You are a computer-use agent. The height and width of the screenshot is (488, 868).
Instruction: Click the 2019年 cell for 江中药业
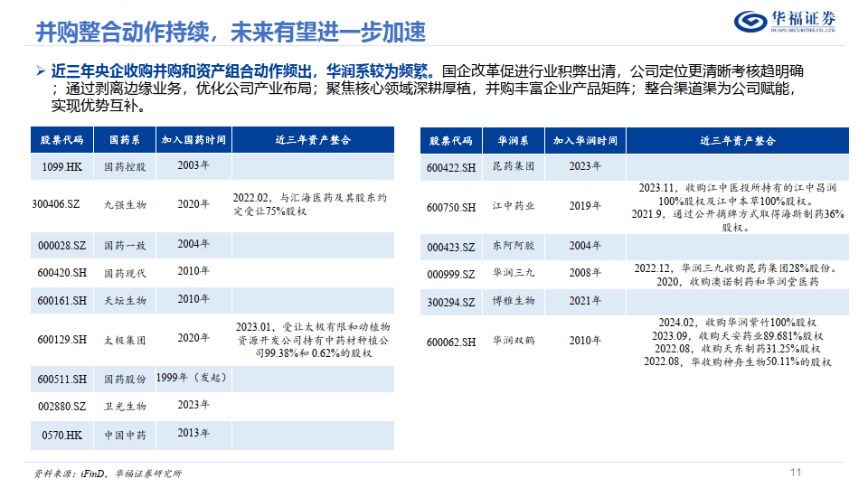(585, 206)
